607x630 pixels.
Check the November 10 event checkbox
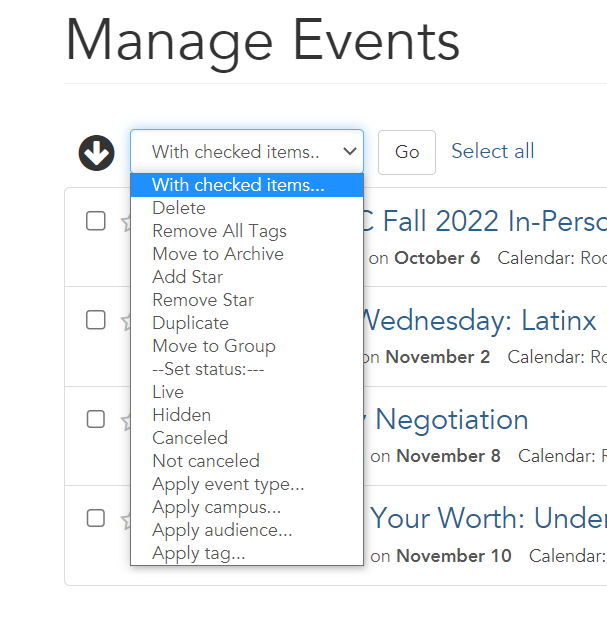(95, 518)
